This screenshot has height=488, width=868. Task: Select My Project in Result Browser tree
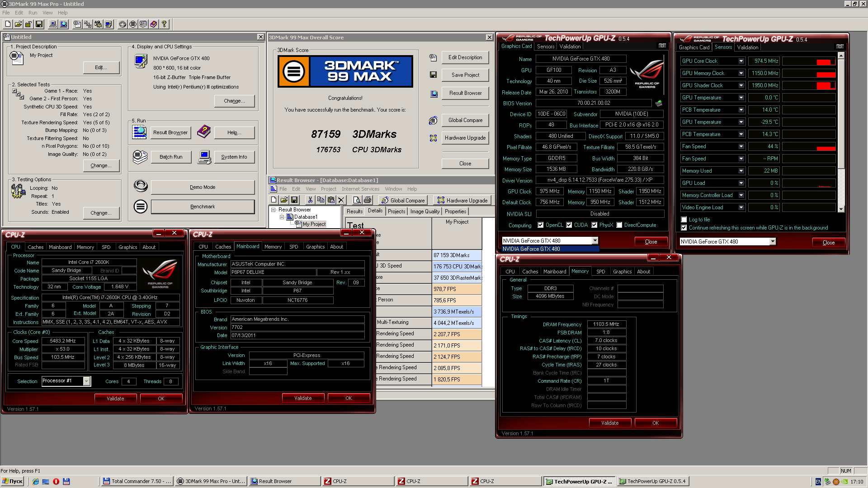pyautogui.click(x=314, y=224)
